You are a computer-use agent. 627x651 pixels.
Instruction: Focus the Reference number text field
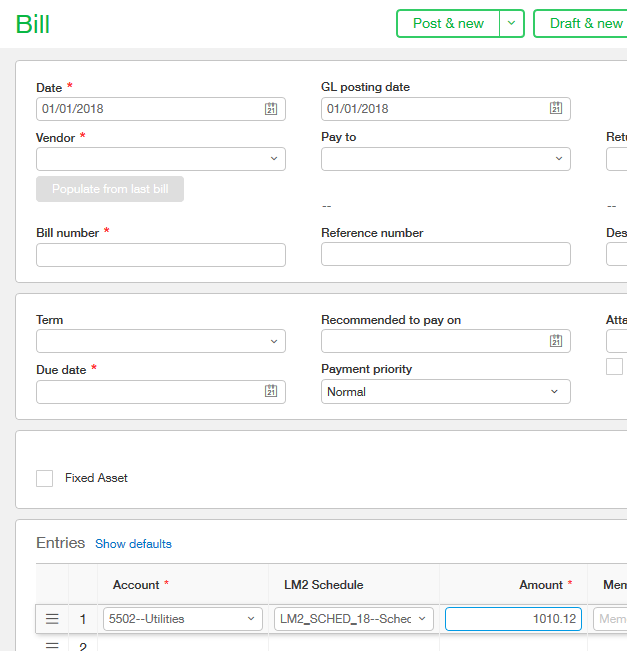pyautogui.click(x=445, y=255)
